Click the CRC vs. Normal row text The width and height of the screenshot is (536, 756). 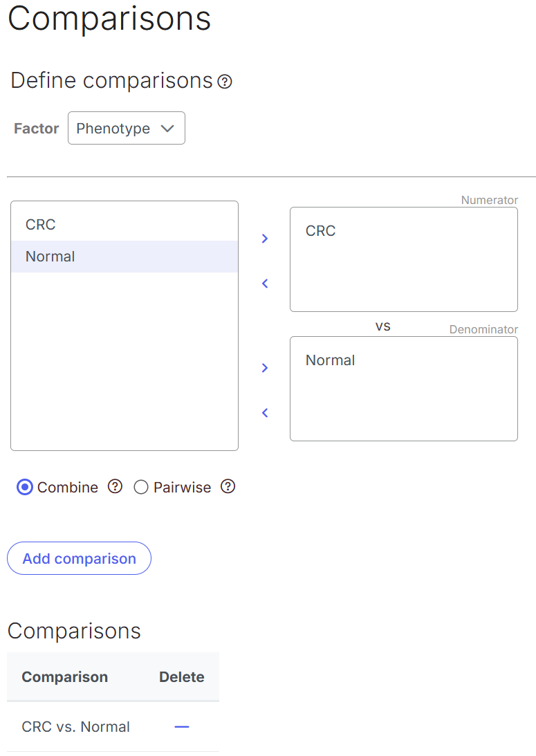[x=75, y=726]
